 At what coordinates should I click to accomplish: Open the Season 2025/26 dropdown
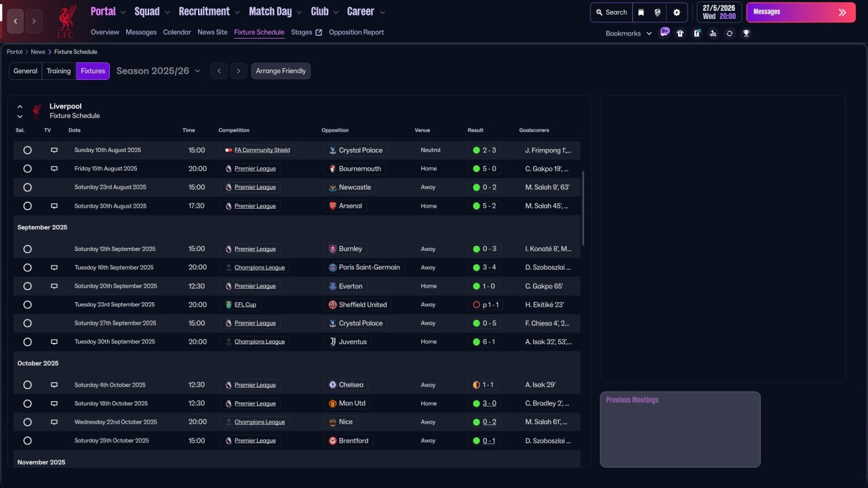[x=159, y=71]
